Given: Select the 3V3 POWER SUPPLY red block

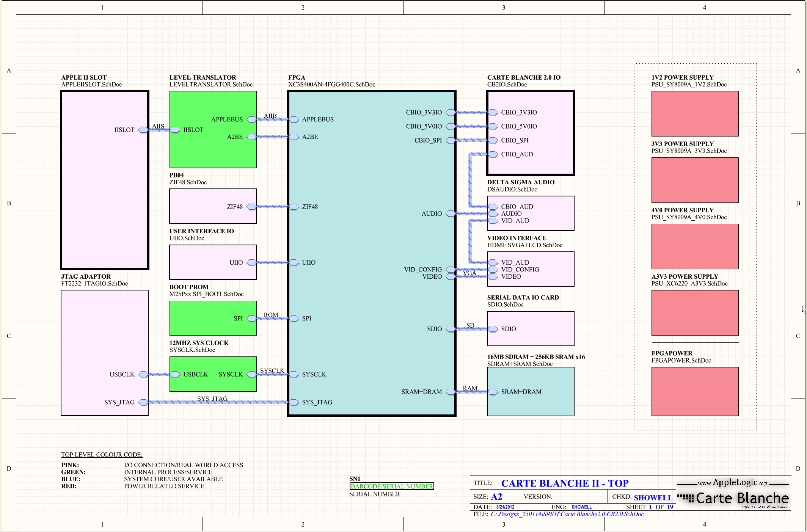Looking at the screenshot, I should (695, 180).
